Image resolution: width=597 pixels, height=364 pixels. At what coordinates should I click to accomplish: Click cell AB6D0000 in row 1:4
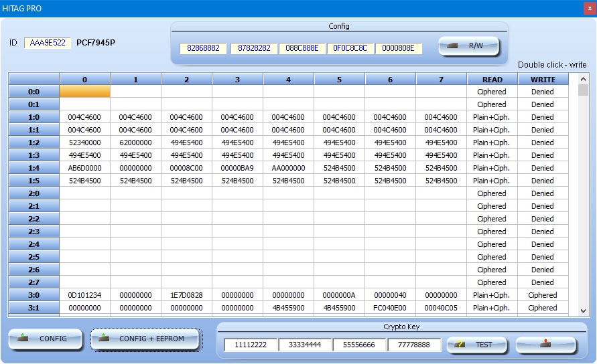[85, 168]
